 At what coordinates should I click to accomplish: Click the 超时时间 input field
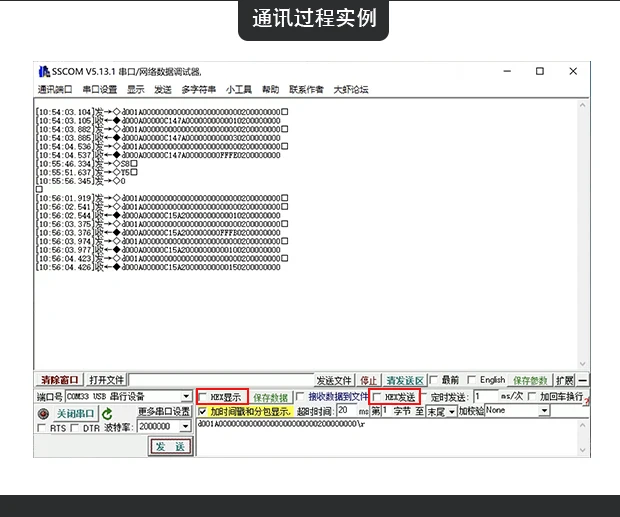click(x=347, y=411)
